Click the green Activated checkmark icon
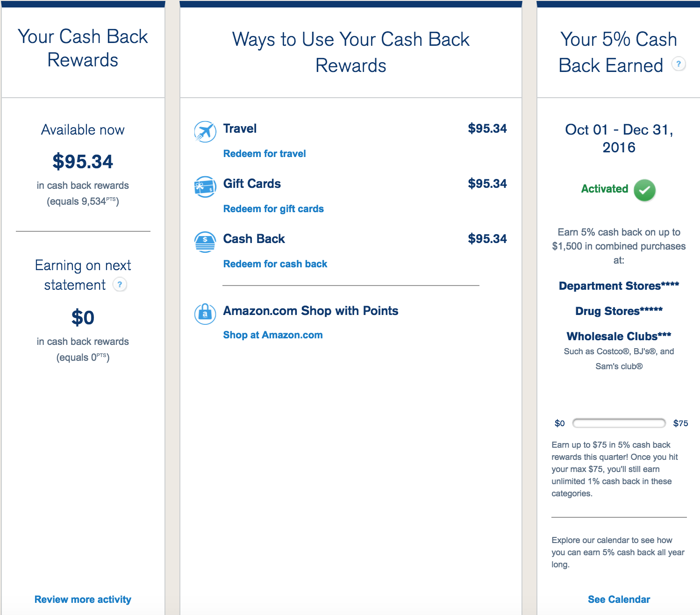Image resolution: width=700 pixels, height=615 pixels. [x=644, y=190]
